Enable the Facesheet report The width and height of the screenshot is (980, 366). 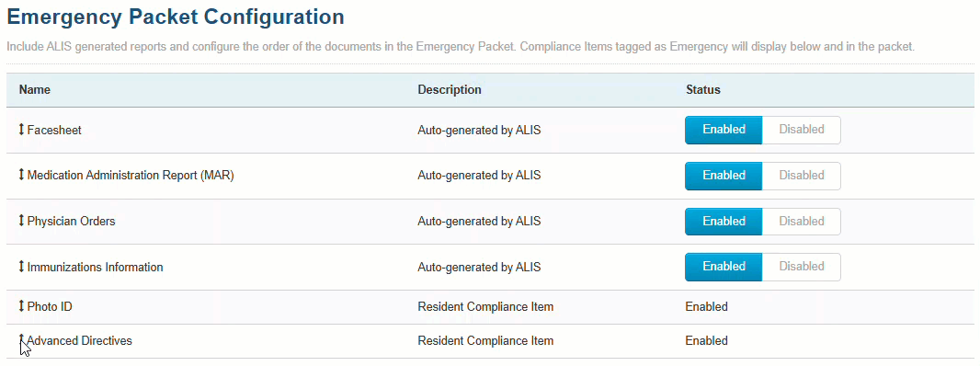coord(724,131)
